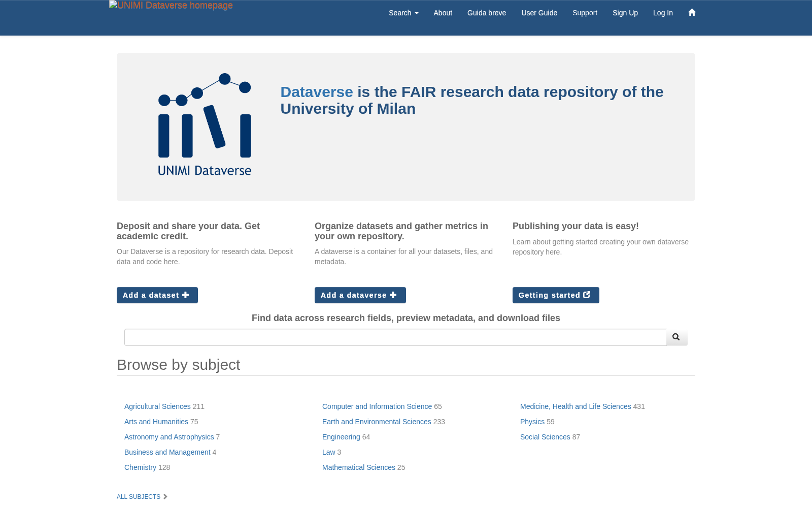Go to the Support page
Viewport: 812px width, 508px height.
pos(585,13)
